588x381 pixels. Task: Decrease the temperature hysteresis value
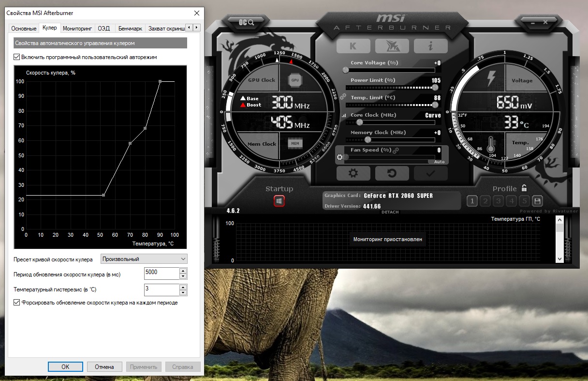pyautogui.click(x=183, y=293)
